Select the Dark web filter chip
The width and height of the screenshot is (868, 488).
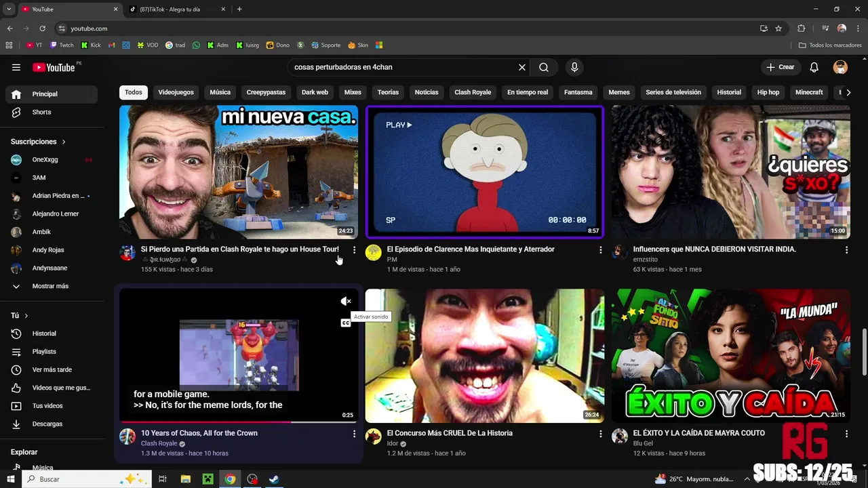tap(315, 92)
